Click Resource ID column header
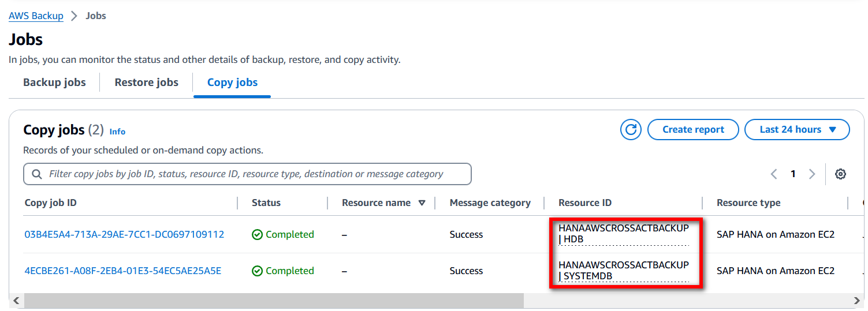The image size is (868, 311). click(585, 203)
